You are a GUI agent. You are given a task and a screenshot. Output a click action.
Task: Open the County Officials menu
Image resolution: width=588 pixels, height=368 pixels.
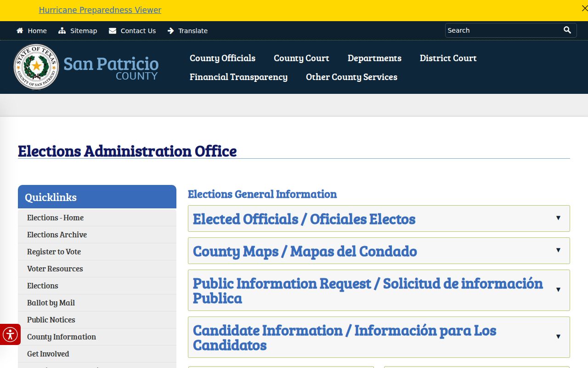pos(222,58)
